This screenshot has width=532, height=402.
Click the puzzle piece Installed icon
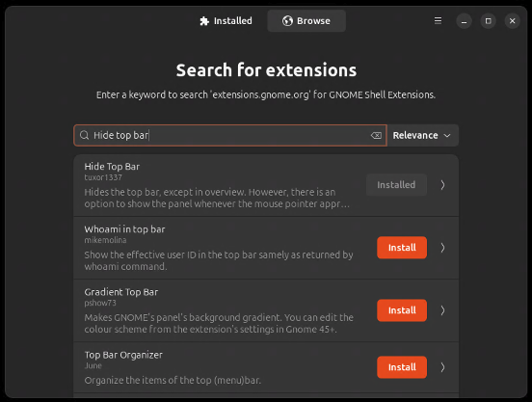tap(204, 21)
